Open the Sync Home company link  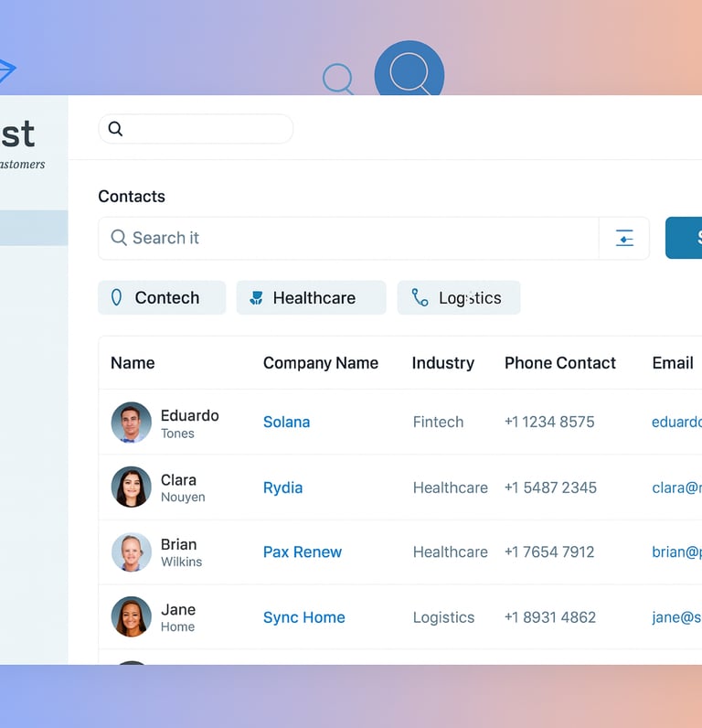pos(303,617)
